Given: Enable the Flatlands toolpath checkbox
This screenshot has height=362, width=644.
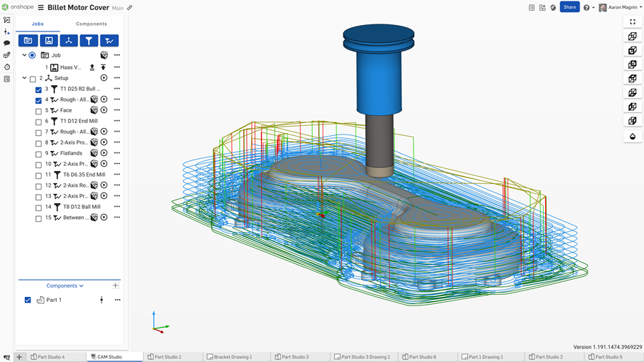Looking at the screenshot, I should point(39,154).
